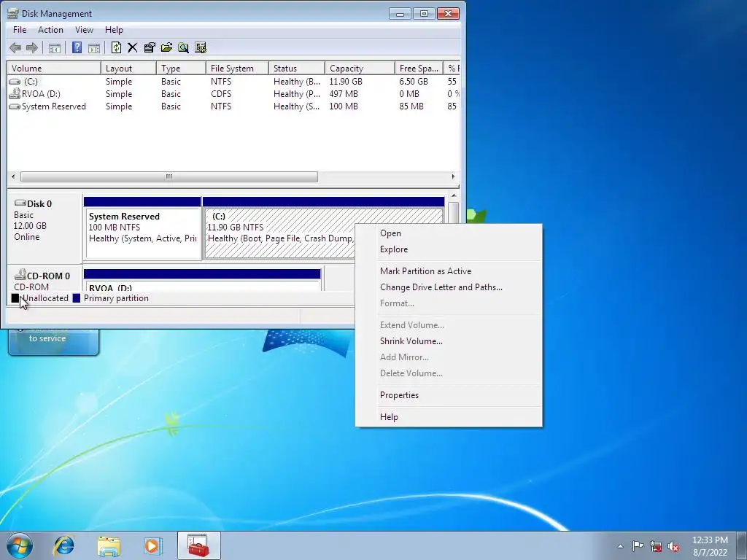Toggle the Show/Hide Action Pane icon
The image size is (747, 560).
pyautogui.click(x=94, y=47)
